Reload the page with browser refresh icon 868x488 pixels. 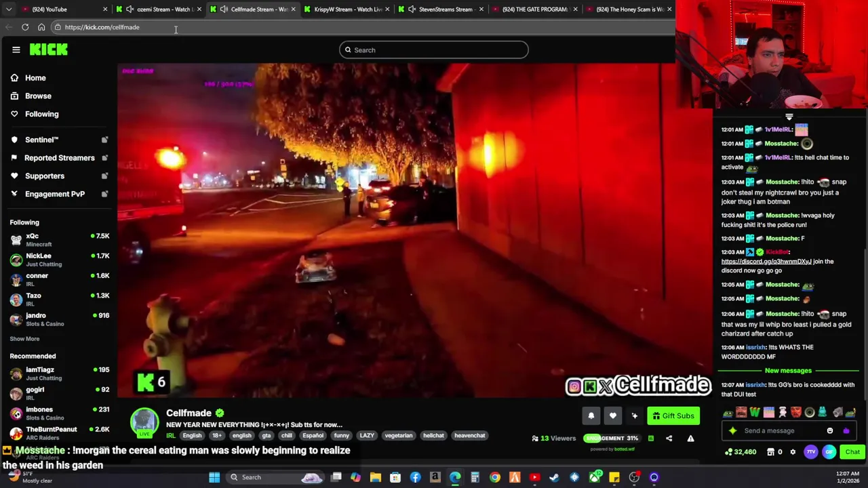(25, 27)
